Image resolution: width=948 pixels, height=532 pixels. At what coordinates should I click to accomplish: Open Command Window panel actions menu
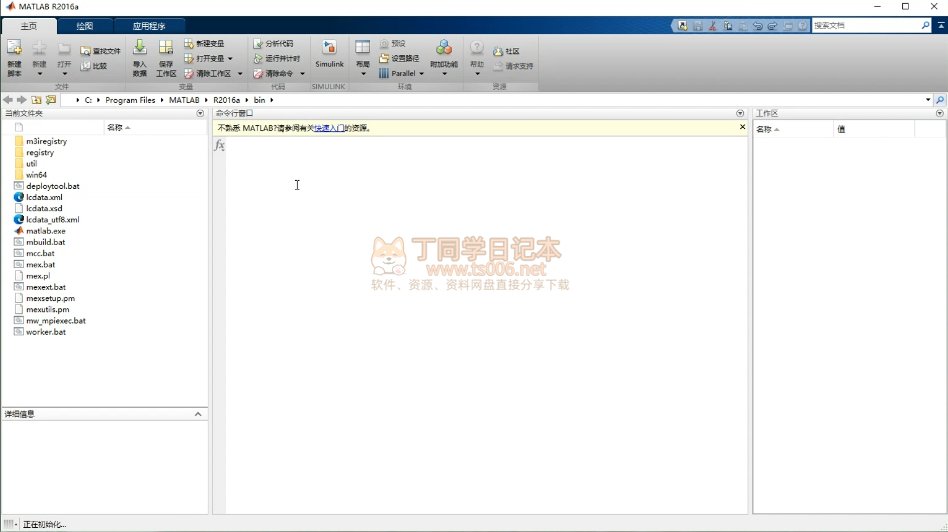[x=740, y=113]
